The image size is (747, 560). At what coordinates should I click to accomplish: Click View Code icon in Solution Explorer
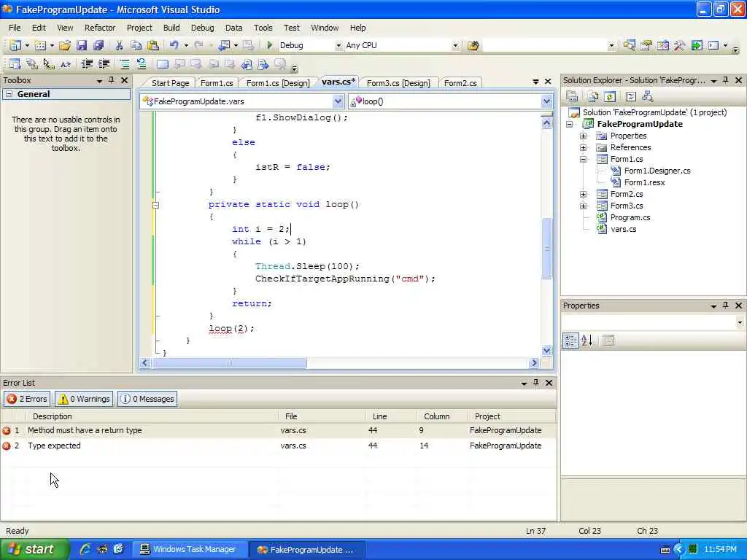point(631,97)
